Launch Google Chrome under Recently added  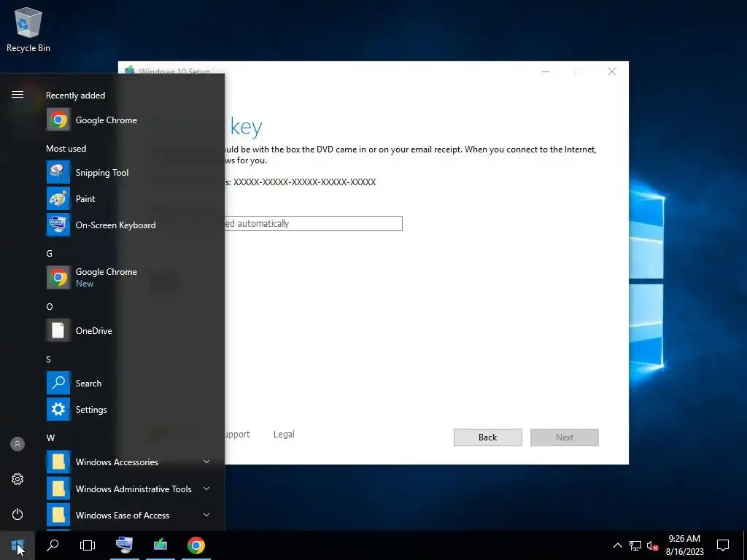click(128, 120)
